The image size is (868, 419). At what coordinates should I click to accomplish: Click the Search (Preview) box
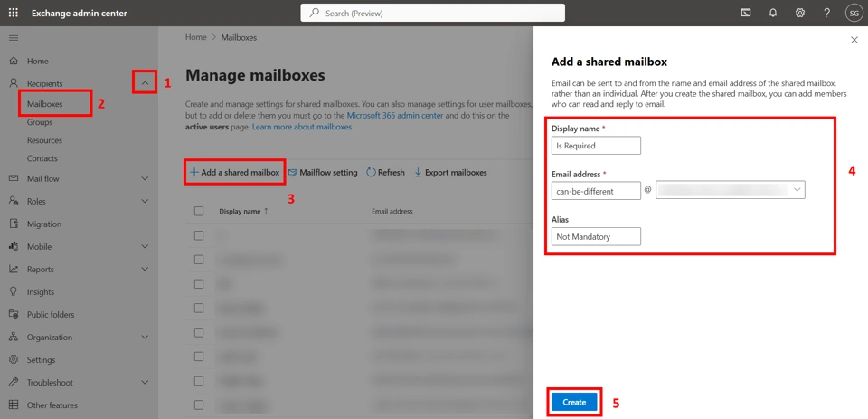click(x=433, y=13)
